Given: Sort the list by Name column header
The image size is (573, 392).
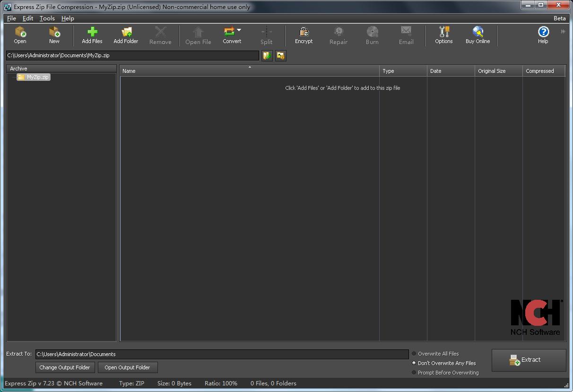Looking at the screenshot, I should pyautogui.click(x=249, y=71).
